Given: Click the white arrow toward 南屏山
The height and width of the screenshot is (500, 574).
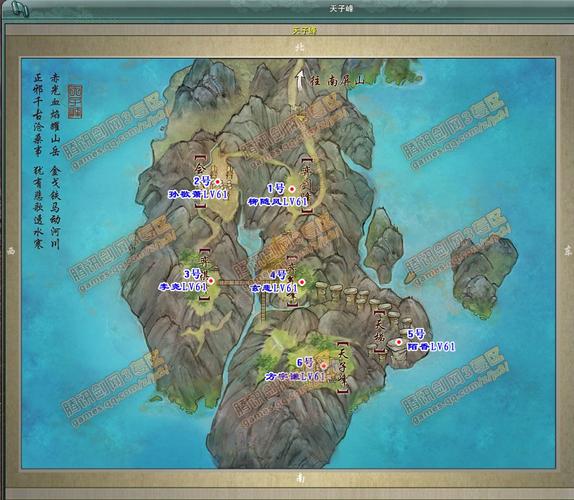Looking at the screenshot, I should point(301,80).
